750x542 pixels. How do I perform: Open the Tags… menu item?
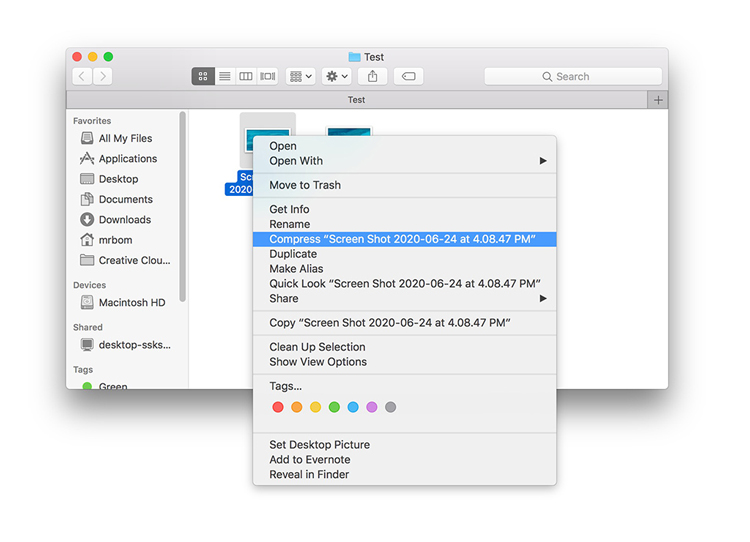click(x=404, y=386)
